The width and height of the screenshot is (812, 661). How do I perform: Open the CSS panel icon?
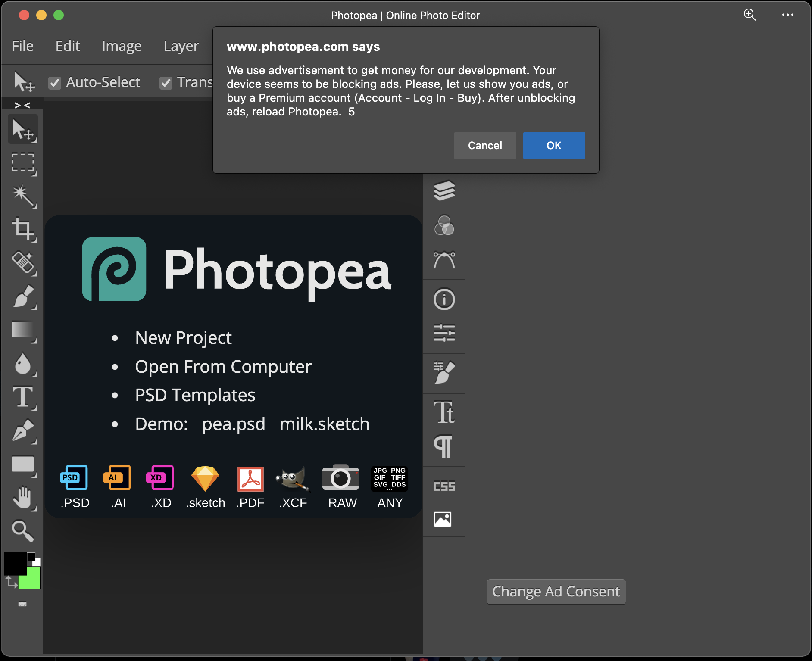click(x=444, y=486)
